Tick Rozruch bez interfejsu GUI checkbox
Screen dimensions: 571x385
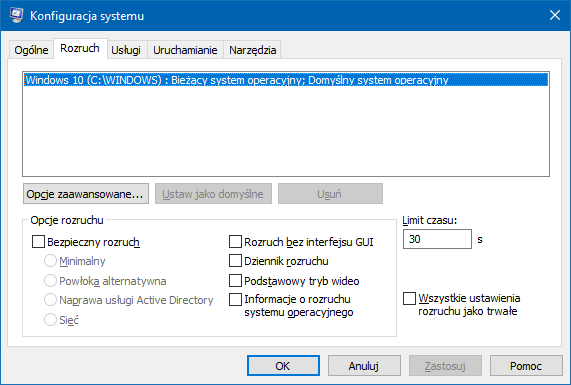(235, 241)
